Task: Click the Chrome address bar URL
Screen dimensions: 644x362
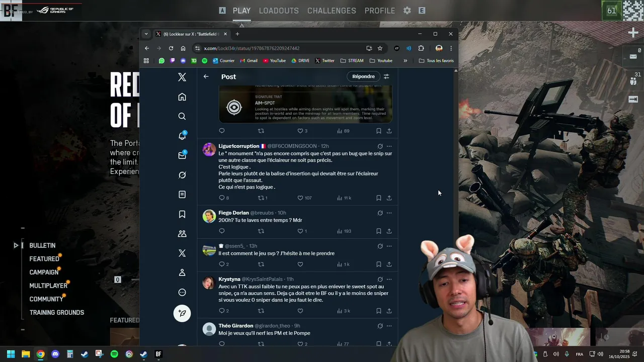Action: (x=252, y=48)
